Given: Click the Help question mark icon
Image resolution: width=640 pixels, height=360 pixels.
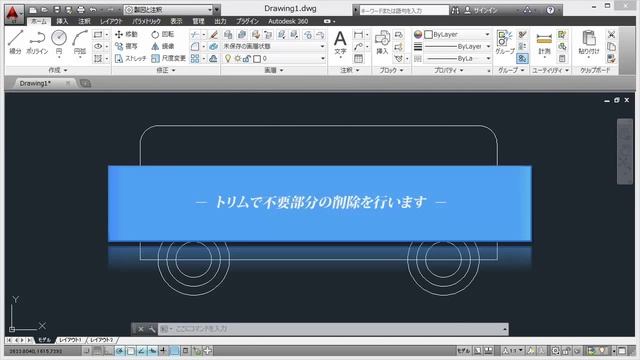Looking at the screenshot, I should pyautogui.click(x=550, y=10).
